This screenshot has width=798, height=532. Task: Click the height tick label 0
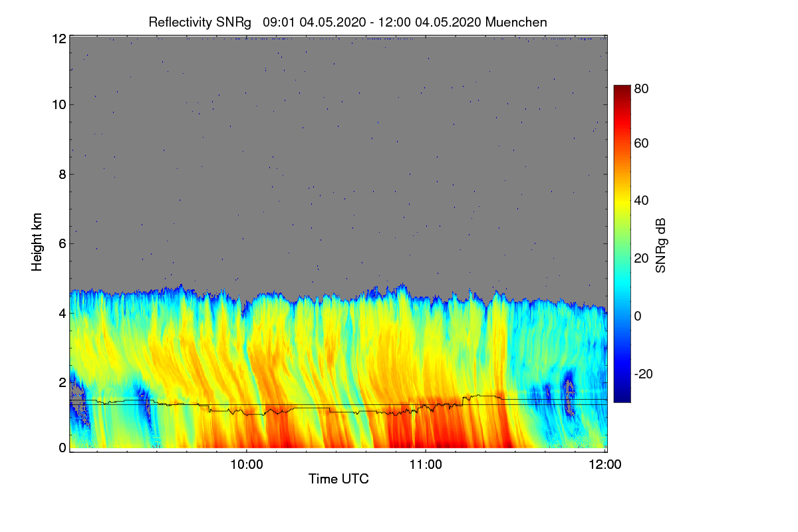point(63,448)
